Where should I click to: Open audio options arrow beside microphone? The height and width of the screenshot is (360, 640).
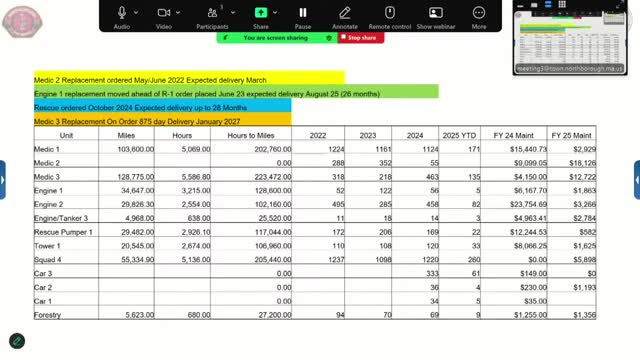point(136,13)
